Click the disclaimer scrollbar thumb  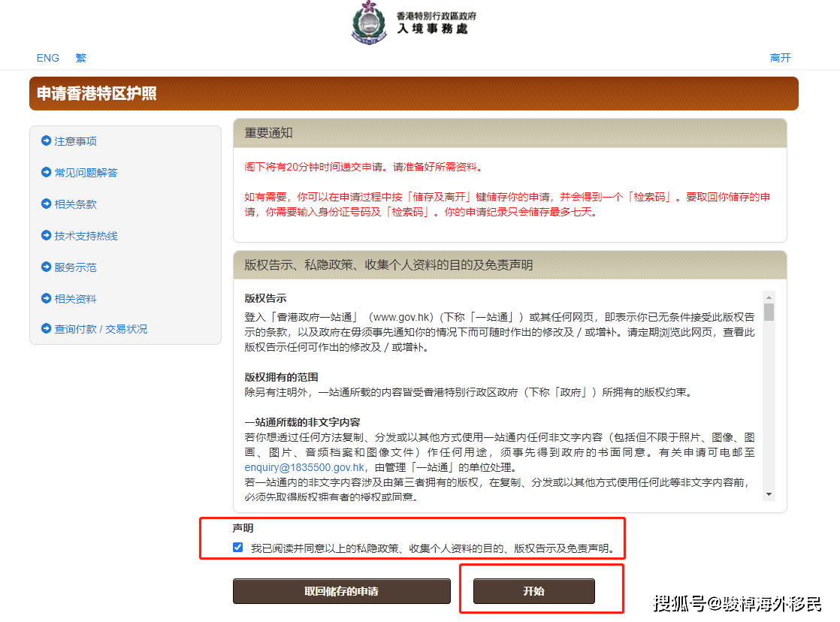point(769,312)
